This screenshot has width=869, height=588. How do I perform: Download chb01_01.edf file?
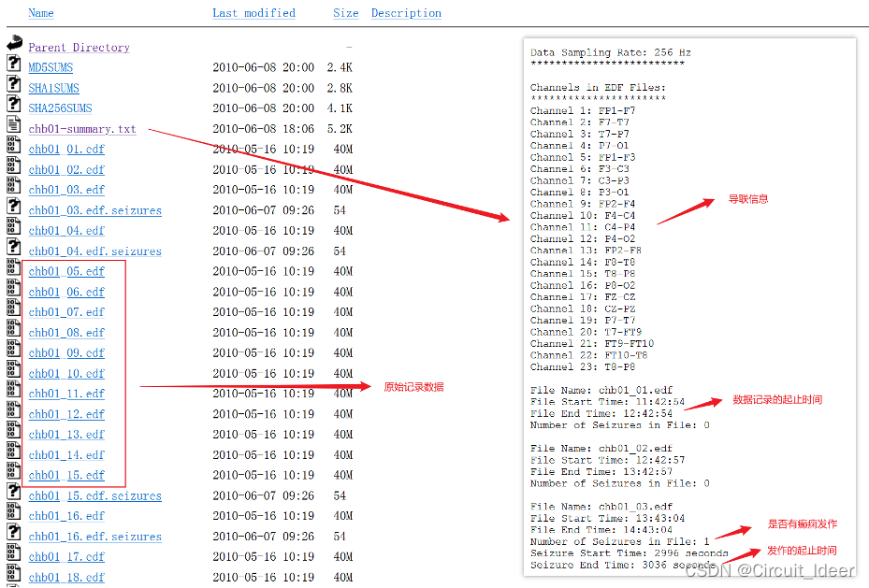pos(66,150)
